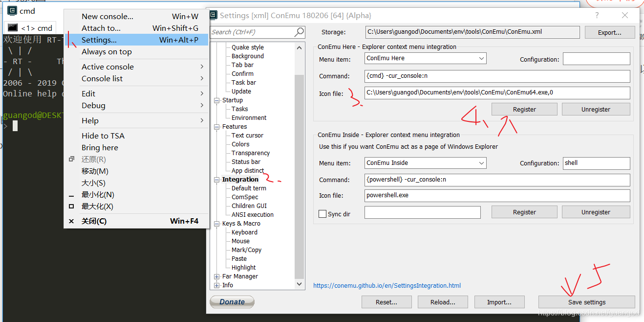Expand the Info tree node

click(217, 285)
